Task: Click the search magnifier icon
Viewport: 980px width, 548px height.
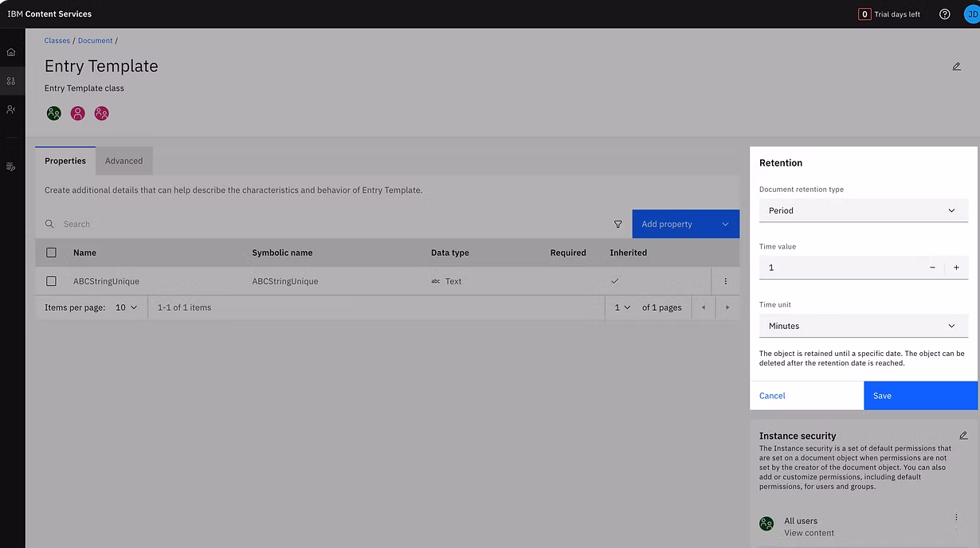Action: [49, 225]
